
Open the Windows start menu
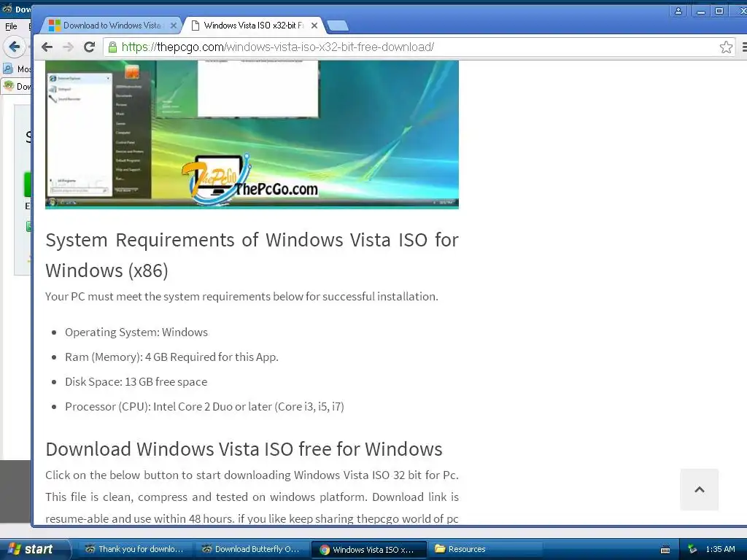(35, 549)
